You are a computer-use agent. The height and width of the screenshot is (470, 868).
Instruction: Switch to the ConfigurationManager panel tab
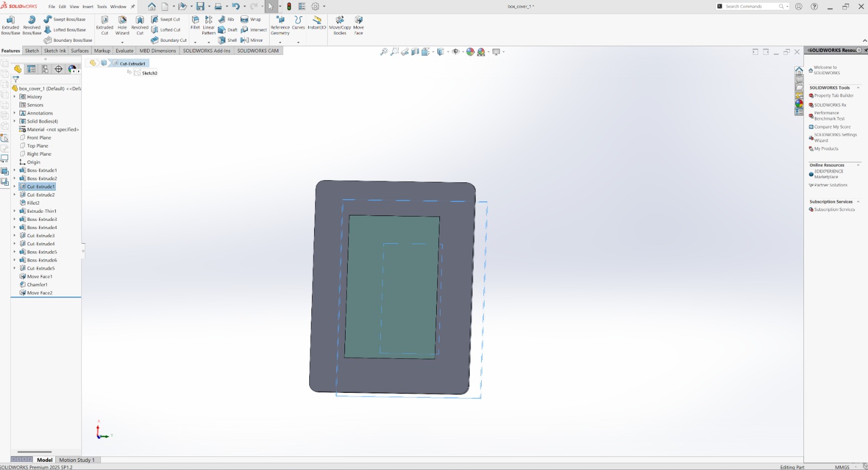(45, 69)
